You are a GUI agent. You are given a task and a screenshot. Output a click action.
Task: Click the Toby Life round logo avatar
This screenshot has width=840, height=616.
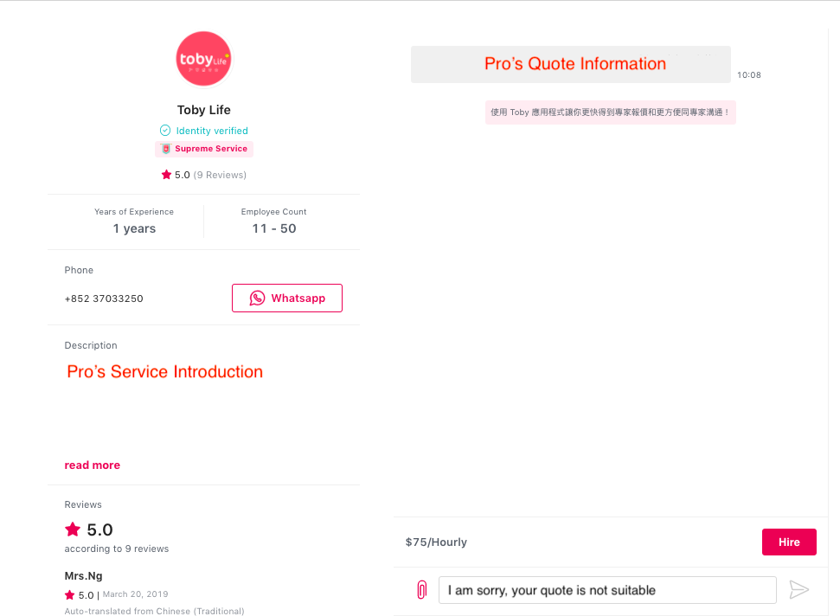[203, 59]
